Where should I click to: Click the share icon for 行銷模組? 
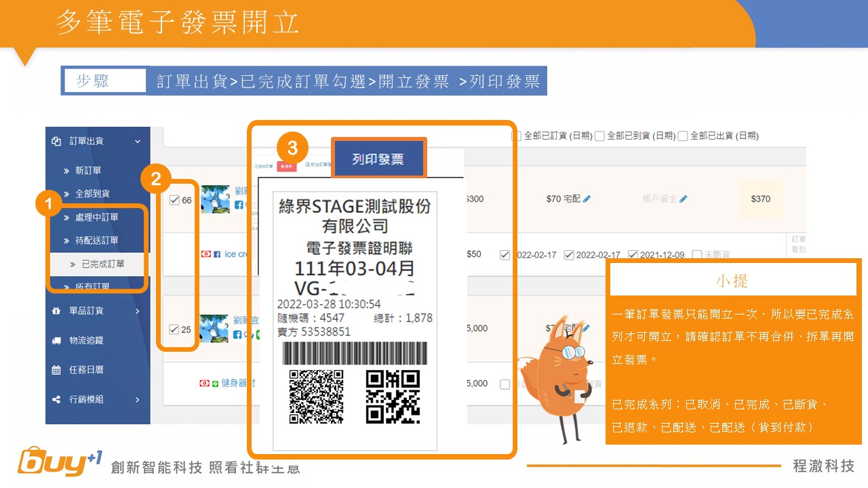point(56,399)
